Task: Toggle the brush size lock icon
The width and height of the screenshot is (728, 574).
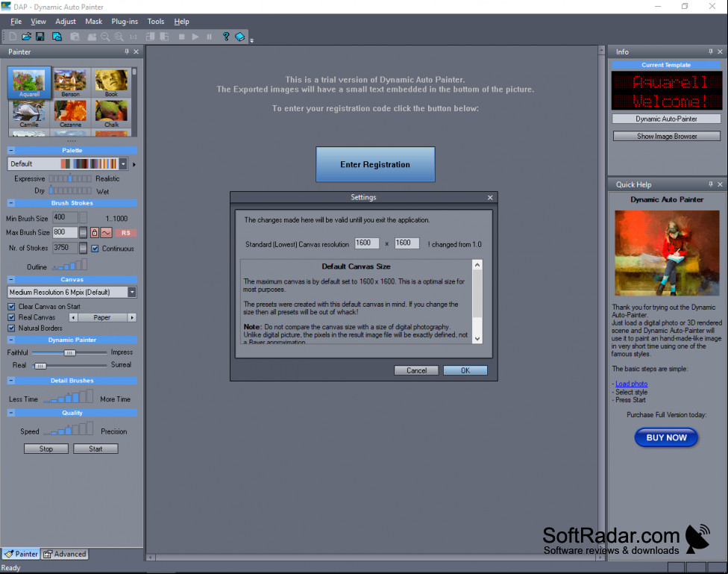Action: tap(95, 232)
